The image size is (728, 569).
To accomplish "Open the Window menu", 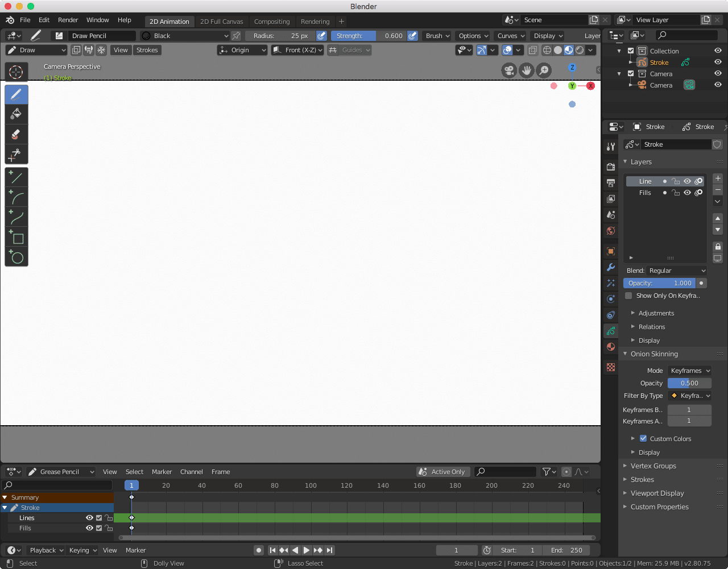I will (x=97, y=20).
